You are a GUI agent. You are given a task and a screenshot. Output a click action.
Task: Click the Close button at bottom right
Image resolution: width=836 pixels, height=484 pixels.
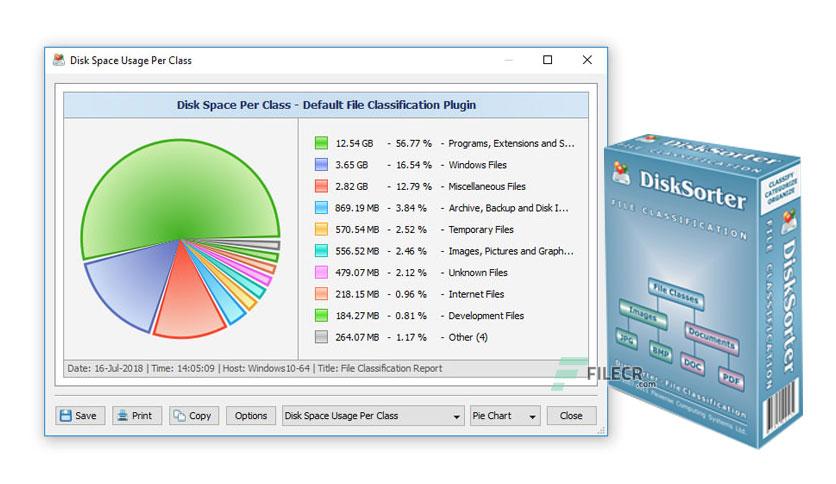[571, 416]
